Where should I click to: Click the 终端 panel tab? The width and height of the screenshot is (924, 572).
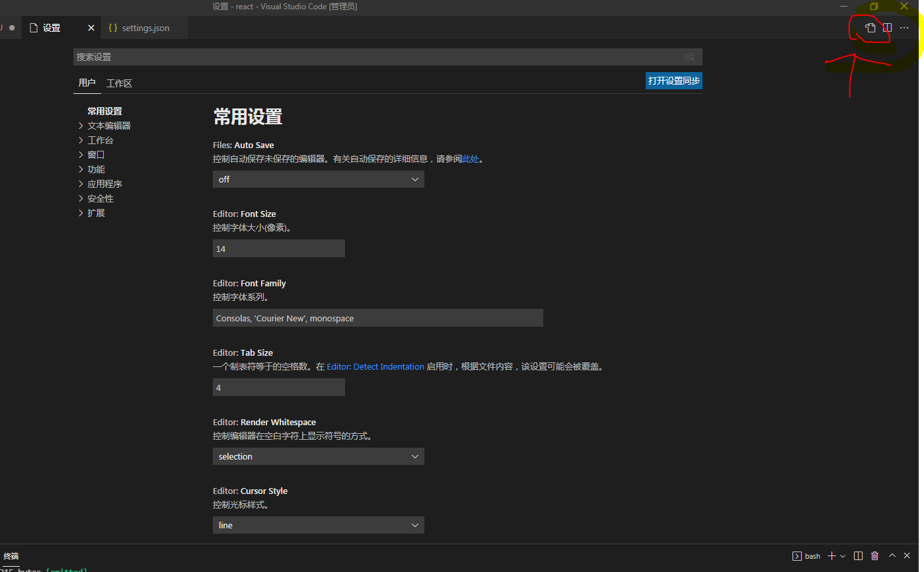click(11, 556)
